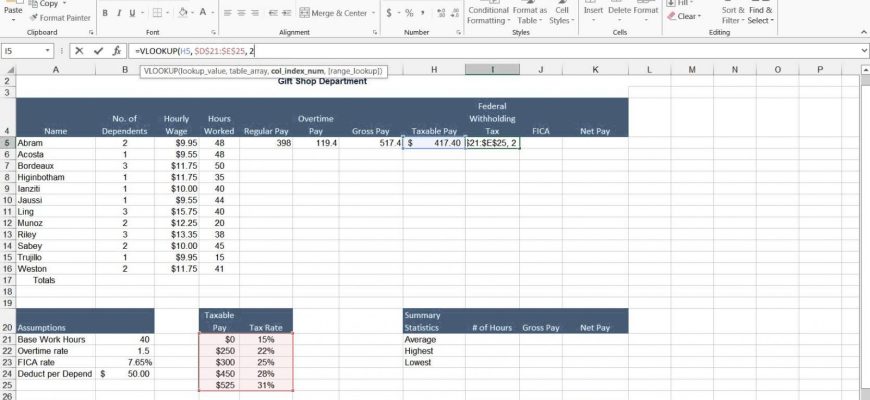Apply the Fill Color bucket
870x400 pixels.
183,13
